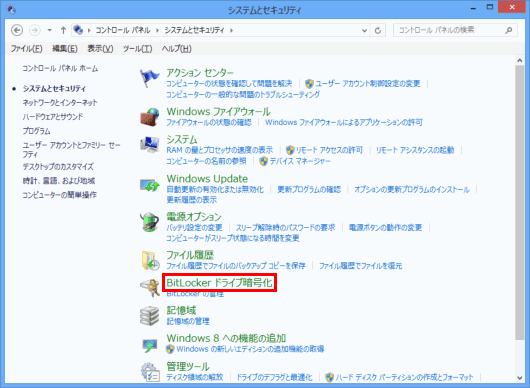Click the vertical scrollbar thumb
The height and width of the screenshot is (388, 530).
520,203
